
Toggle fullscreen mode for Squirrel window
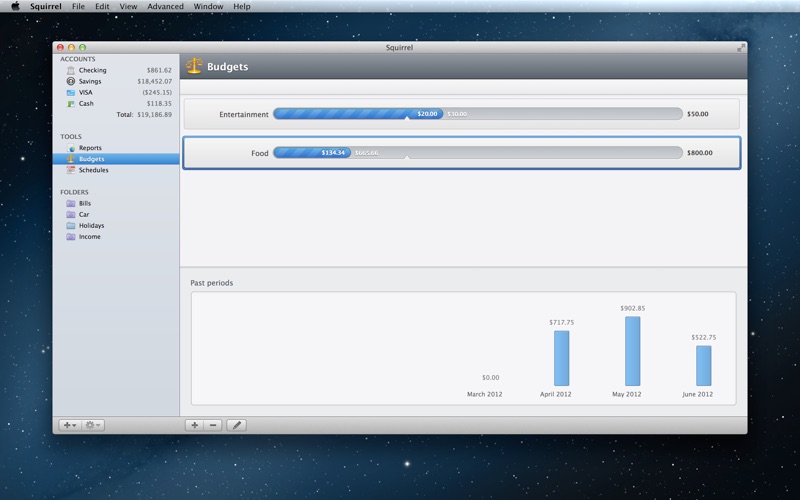(741, 47)
